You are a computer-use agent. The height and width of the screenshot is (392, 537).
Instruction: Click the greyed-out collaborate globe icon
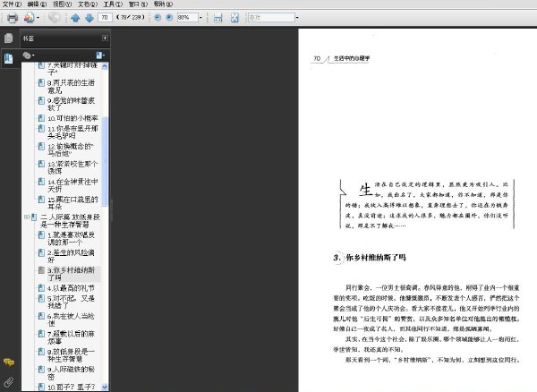[54, 18]
